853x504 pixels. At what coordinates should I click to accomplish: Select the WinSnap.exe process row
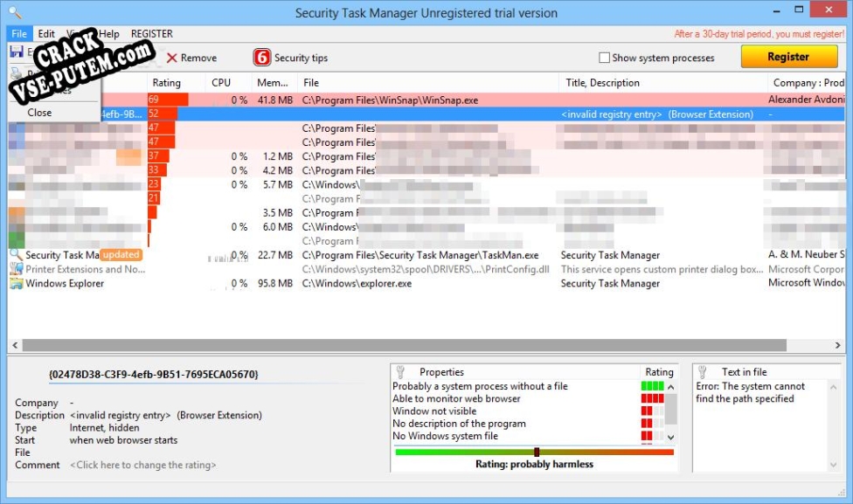[x=393, y=100]
